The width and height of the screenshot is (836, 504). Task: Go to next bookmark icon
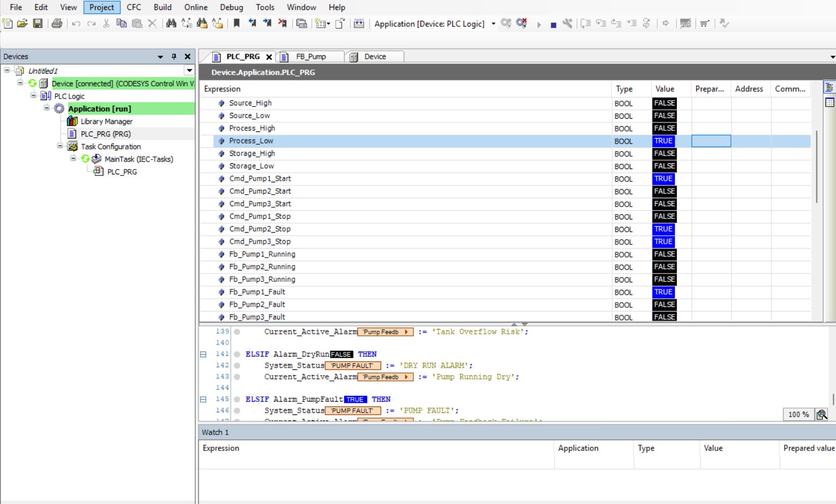click(x=267, y=23)
